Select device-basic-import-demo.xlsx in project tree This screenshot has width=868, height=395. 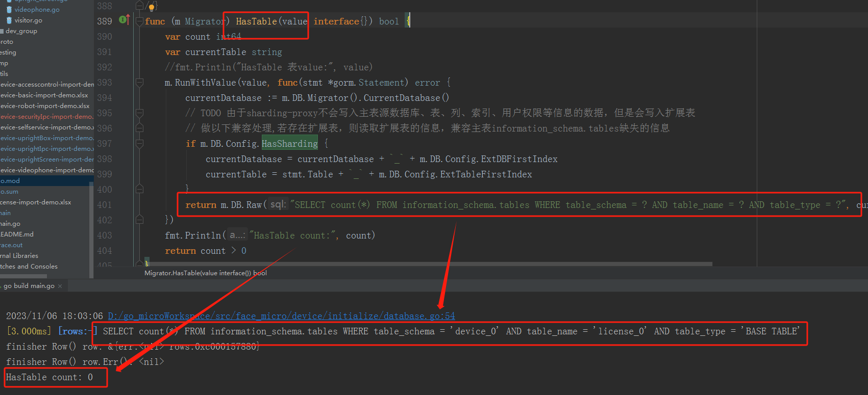click(44, 95)
